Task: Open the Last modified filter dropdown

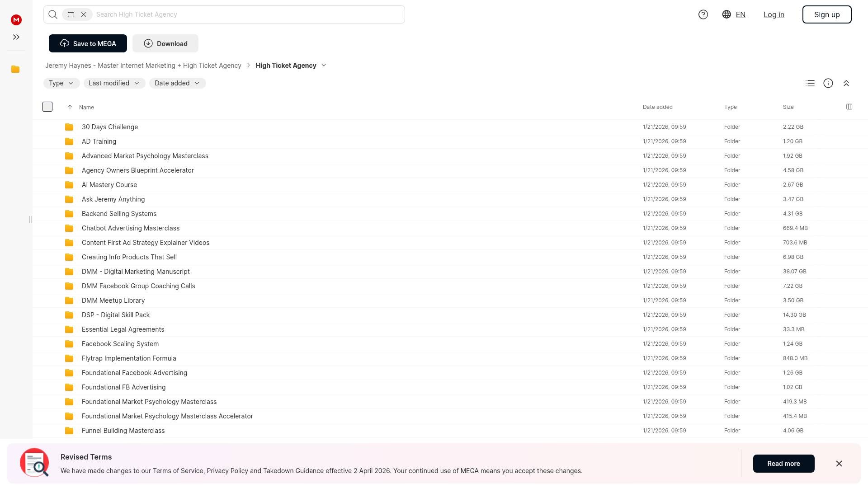Action: [x=114, y=83]
